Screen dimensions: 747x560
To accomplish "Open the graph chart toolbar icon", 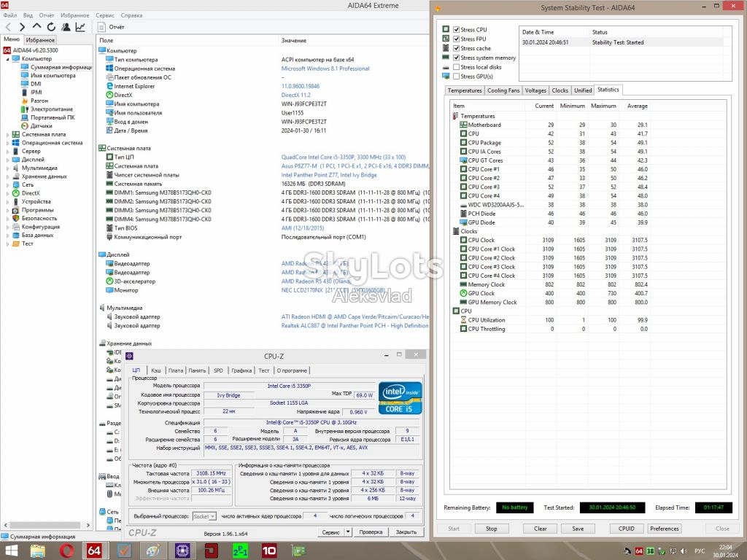I will click(x=80, y=27).
